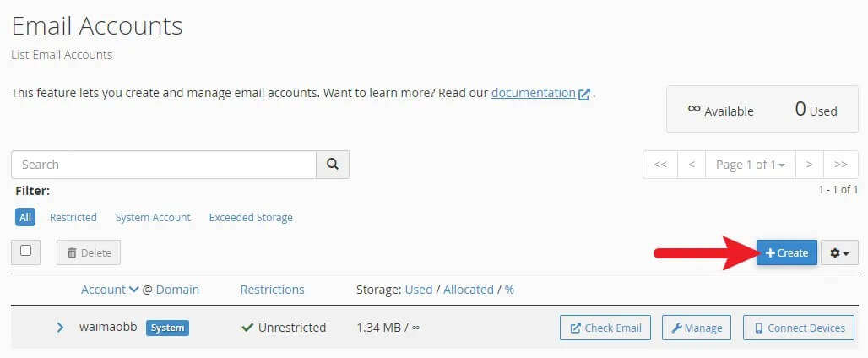Click Manage for the waimaobb account
868x358 pixels.
click(697, 328)
